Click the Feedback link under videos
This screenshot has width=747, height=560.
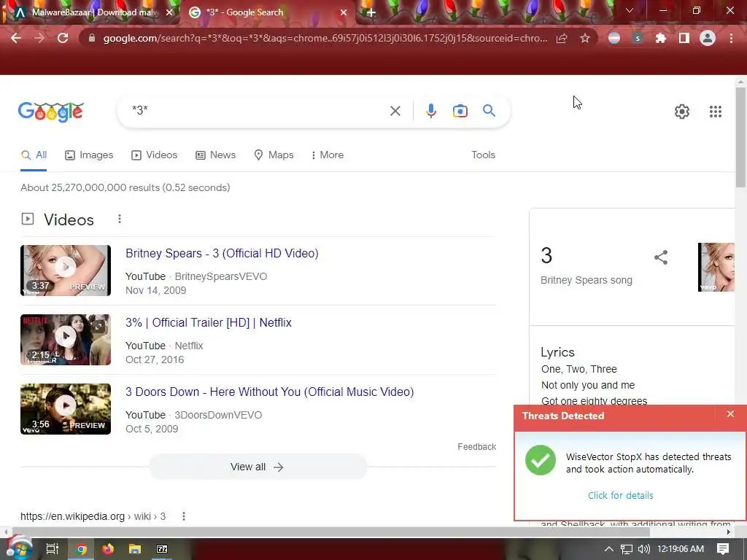[x=477, y=447]
